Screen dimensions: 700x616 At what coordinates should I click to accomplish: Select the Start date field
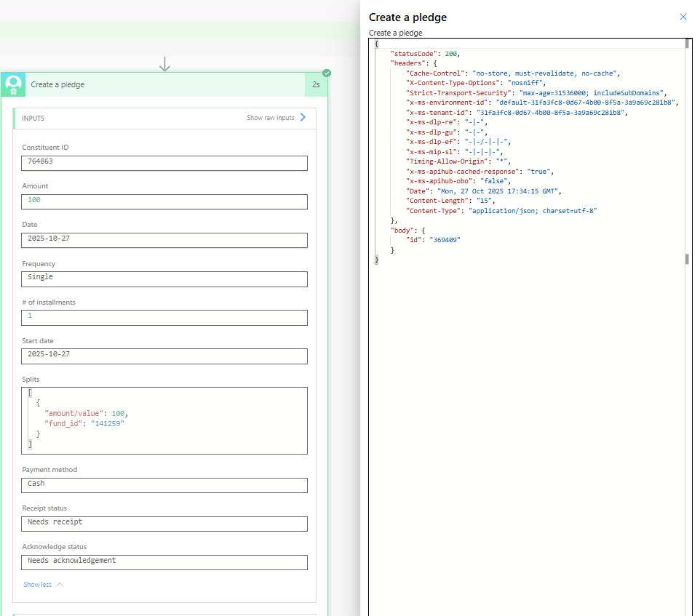[x=164, y=356]
